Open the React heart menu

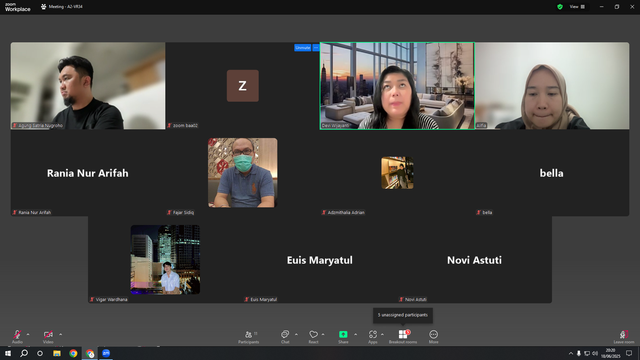tap(313, 337)
